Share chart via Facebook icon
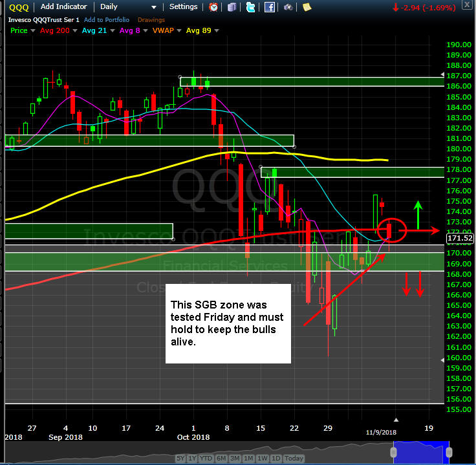The image size is (476, 465). pyautogui.click(x=269, y=7)
